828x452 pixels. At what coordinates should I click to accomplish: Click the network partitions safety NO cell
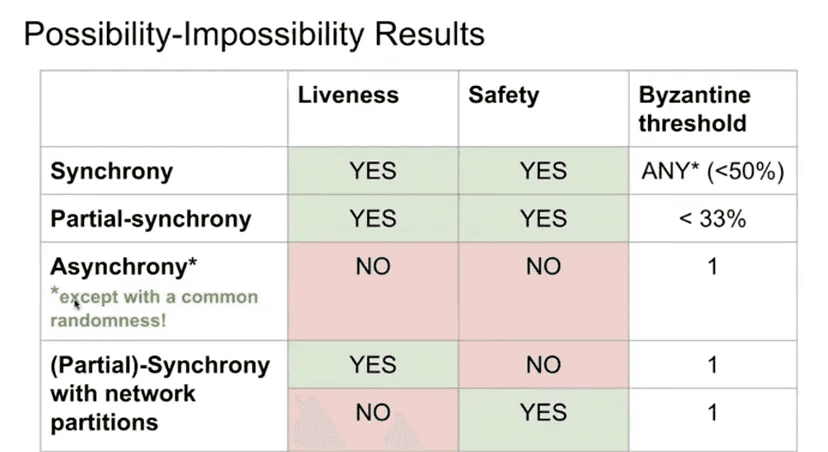click(543, 365)
